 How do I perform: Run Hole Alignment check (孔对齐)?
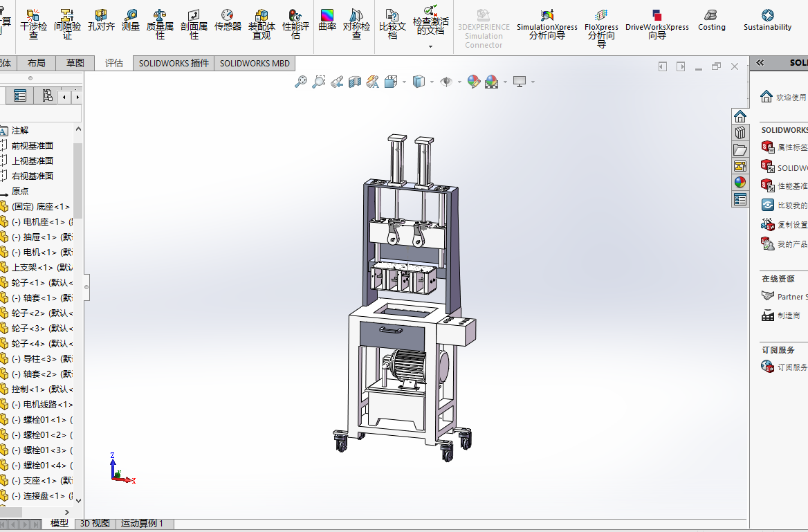pos(101,21)
